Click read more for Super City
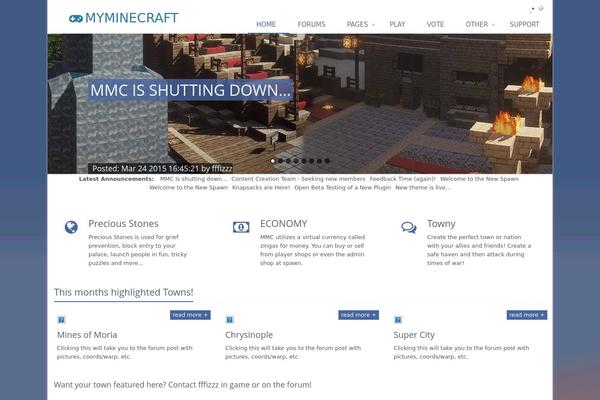 tap(527, 315)
